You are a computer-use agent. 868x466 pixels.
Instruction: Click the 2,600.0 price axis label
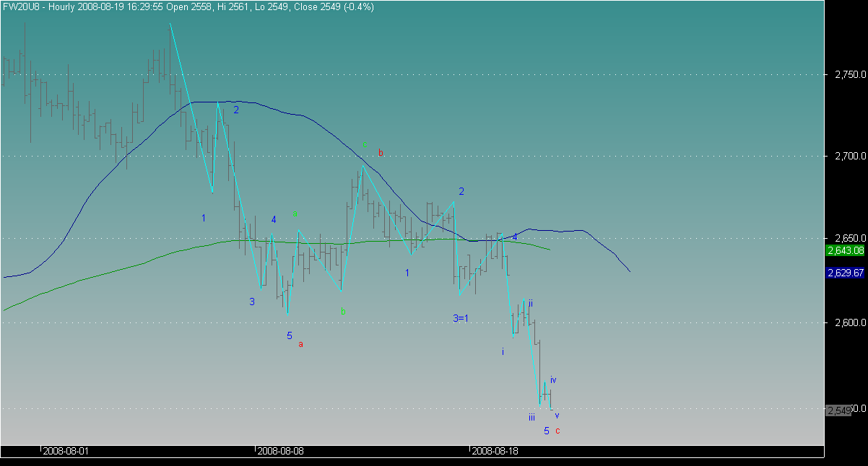tap(850, 322)
